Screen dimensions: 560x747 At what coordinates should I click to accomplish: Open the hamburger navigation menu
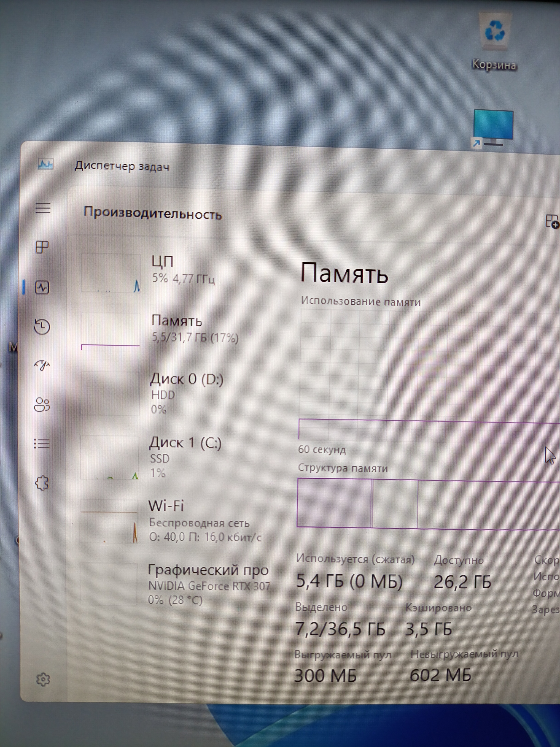point(43,208)
